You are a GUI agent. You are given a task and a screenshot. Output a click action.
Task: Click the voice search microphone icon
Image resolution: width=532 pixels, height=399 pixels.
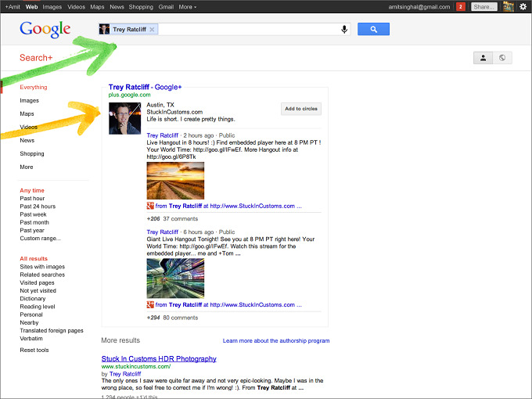[344, 30]
